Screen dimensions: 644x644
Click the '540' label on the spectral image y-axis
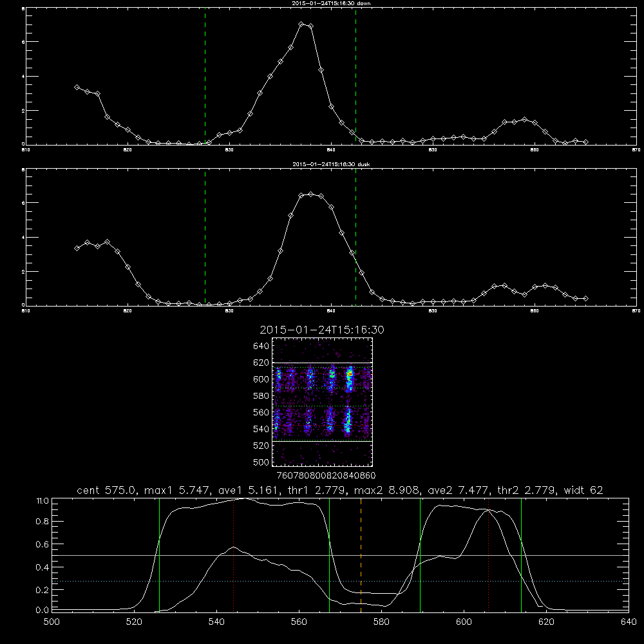tap(261, 429)
